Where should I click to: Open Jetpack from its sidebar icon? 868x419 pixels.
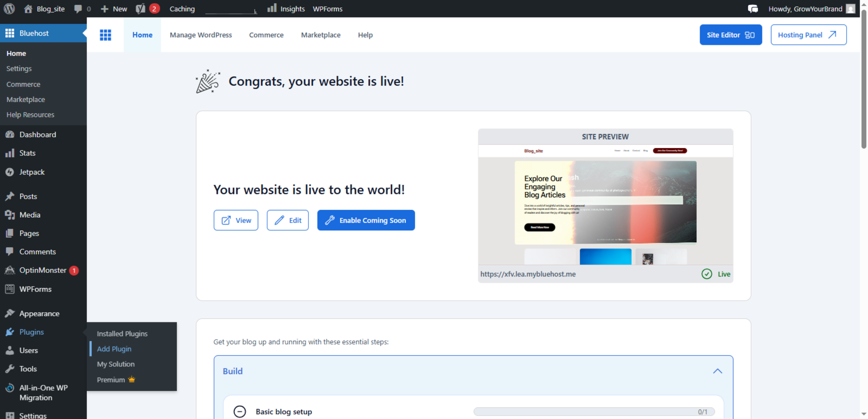click(10, 172)
